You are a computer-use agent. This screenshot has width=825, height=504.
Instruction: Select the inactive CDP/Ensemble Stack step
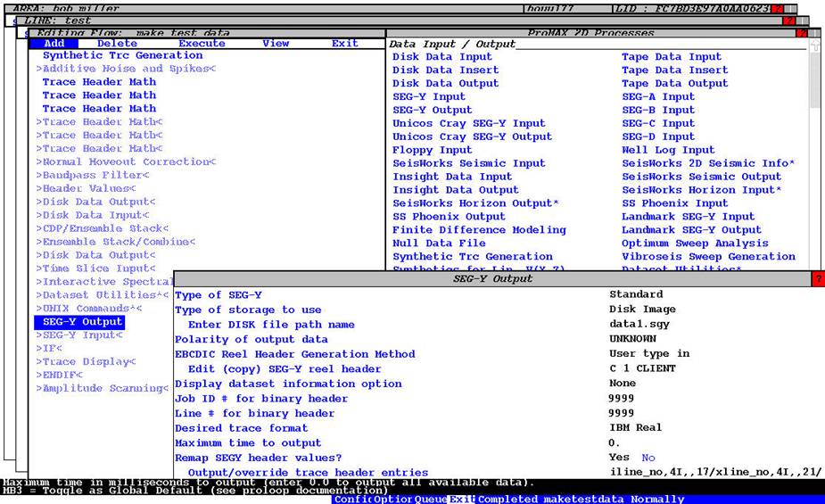102,228
